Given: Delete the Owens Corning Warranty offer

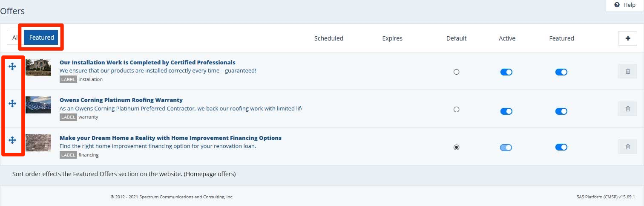Looking at the screenshot, I should 627,109.
